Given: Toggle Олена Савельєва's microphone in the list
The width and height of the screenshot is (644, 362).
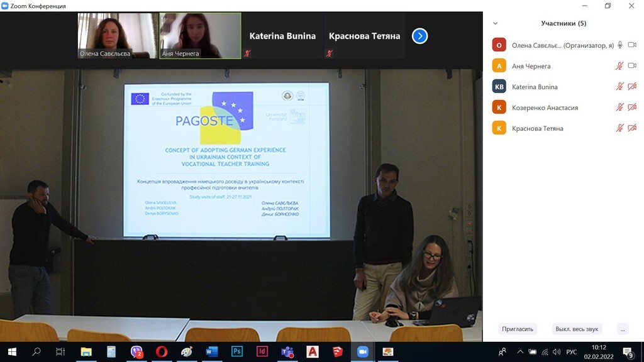Looking at the screenshot, I should tap(619, 45).
